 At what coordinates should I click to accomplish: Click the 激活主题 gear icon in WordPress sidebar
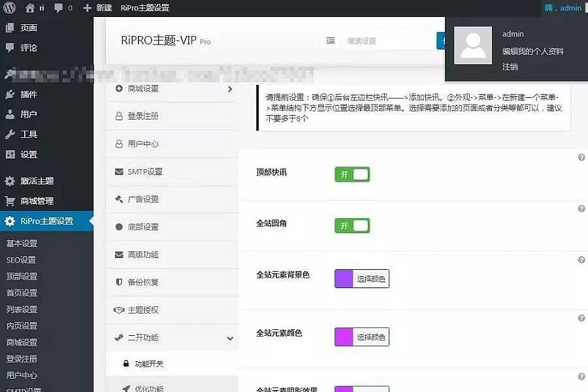[x=10, y=181]
